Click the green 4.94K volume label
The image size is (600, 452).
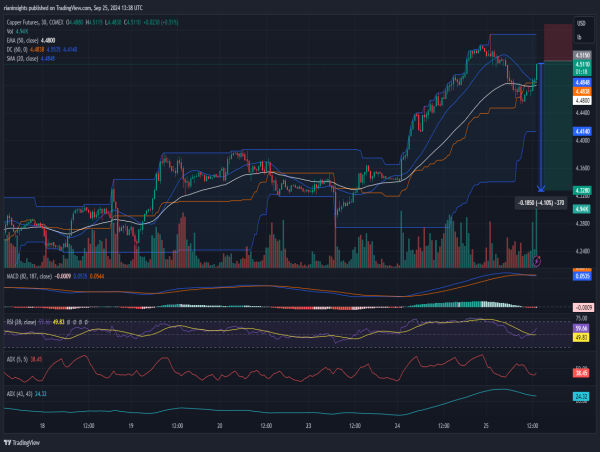pyautogui.click(x=582, y=209)
